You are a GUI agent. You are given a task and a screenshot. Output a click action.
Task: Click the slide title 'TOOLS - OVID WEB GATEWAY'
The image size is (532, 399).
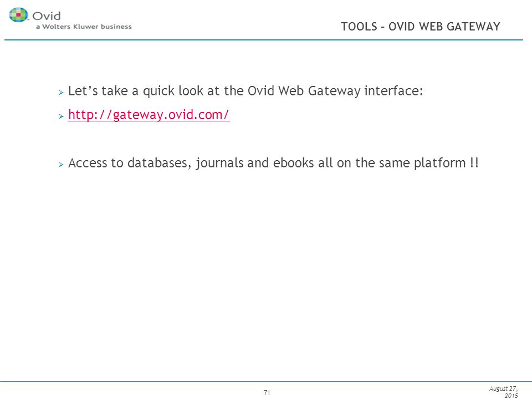click(421, 27)
